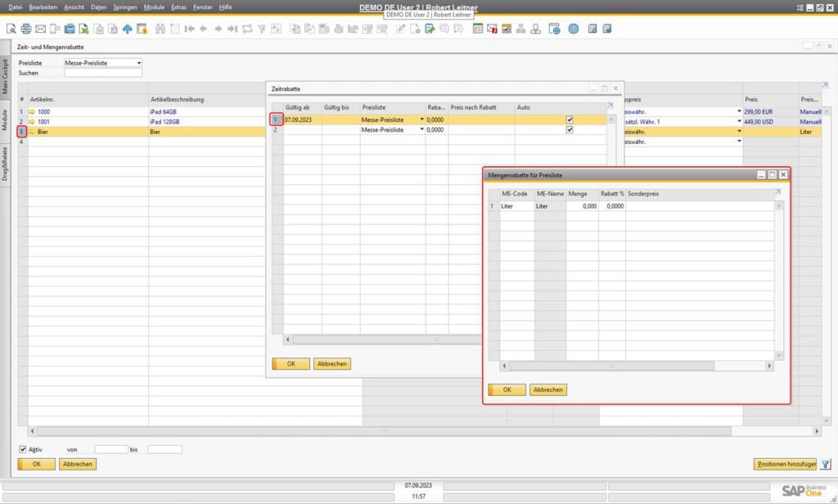Click horizontal scrollbar in Zeitrabatte window

point(387,340)
